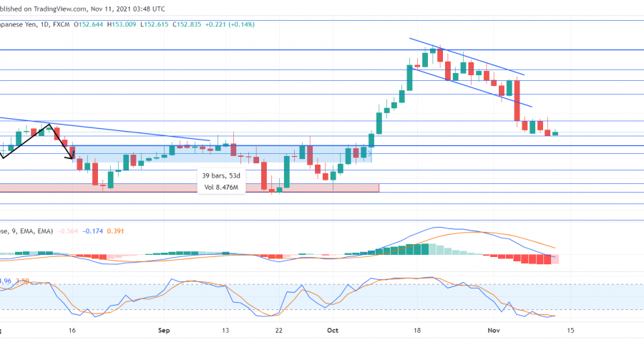Select the red support zone rectangle
The height and width of the screenshot is (358, 644).
[x=189, y=188]
